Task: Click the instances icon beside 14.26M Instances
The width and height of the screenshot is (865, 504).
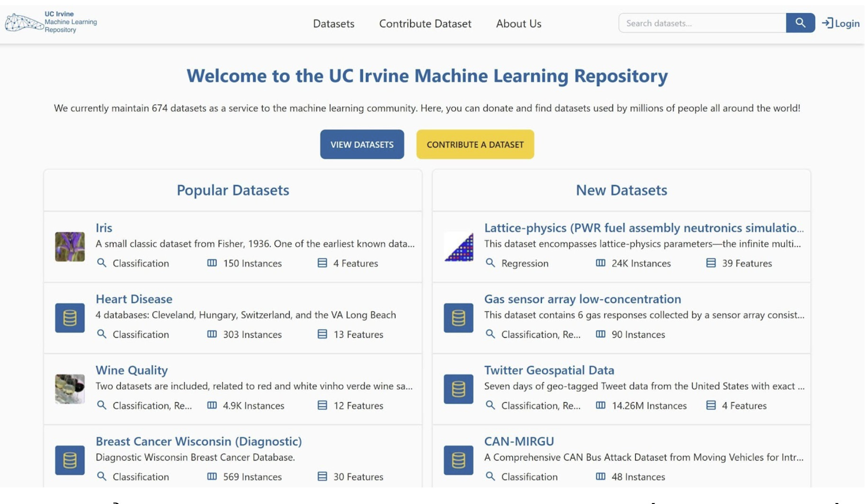Action: tap(600, 405)
